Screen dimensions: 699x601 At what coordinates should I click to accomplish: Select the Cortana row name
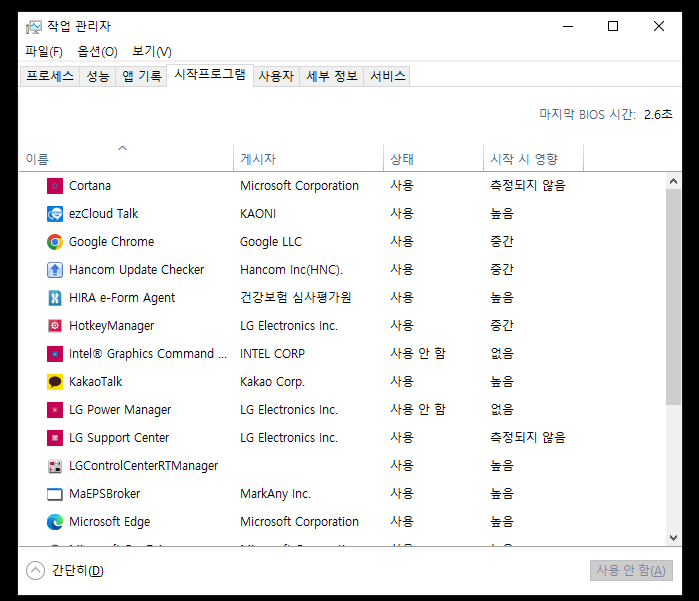click(90, 186)
